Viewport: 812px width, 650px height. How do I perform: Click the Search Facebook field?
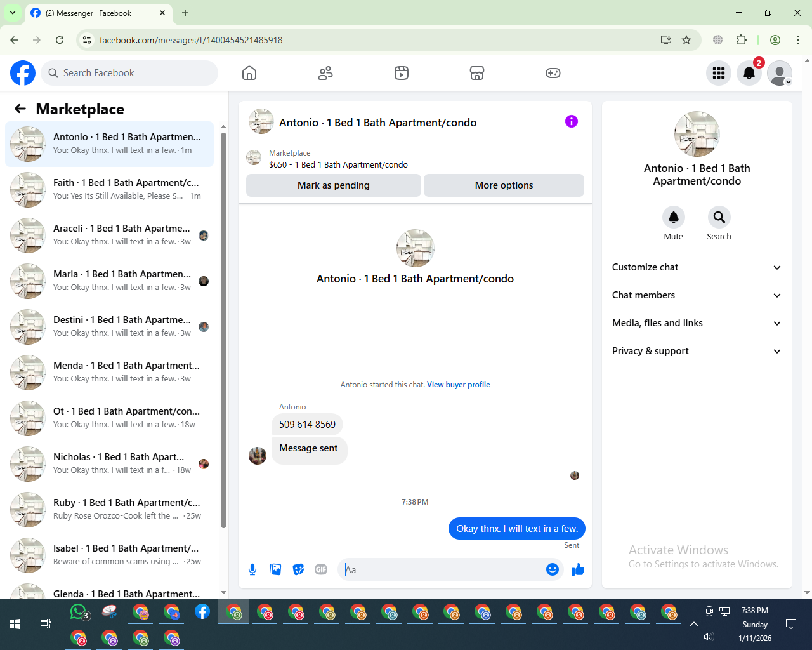129,73
